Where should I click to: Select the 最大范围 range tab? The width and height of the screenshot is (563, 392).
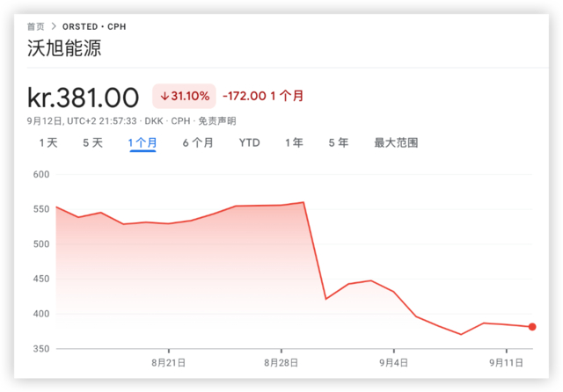point(396,142)
